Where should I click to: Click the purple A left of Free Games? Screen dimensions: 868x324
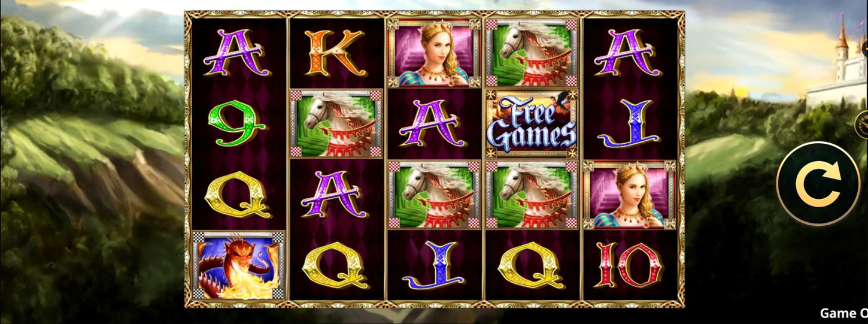pos(433,124)
